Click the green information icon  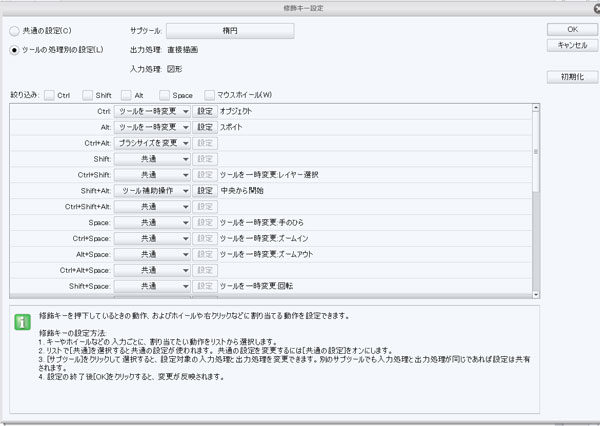22,322
